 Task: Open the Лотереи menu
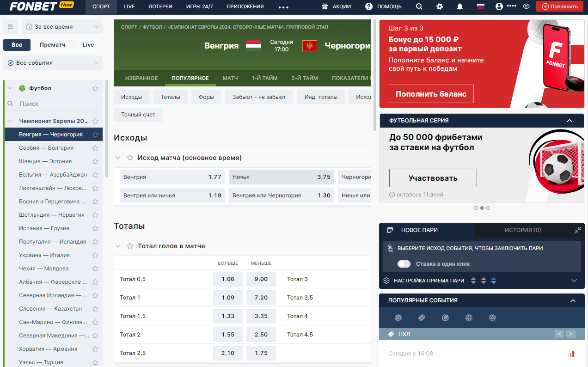pyautogui.click(x=160, y=6)
